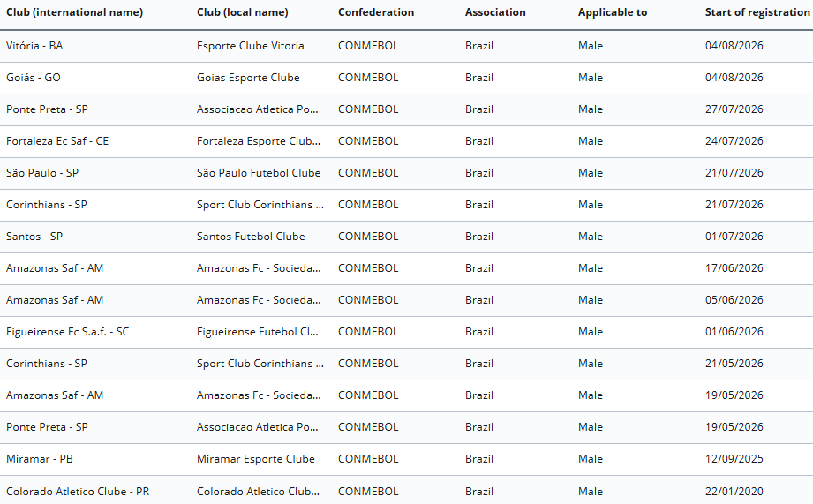Click the Association column header
This screenshot has width=813, height=504.
pyautogui.click(x=495, y=12)
